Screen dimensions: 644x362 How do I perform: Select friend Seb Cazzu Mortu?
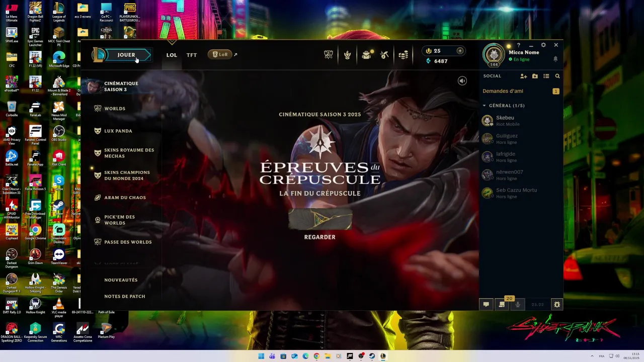[521, 193]
